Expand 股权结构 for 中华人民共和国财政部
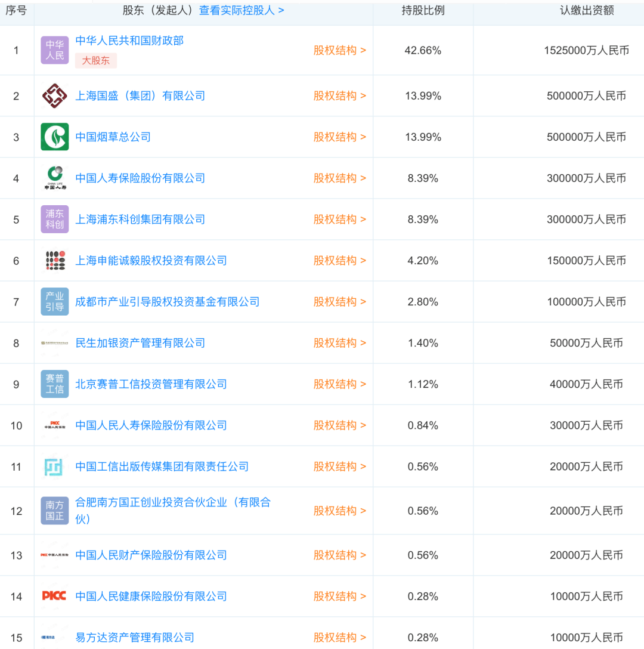This screenshot has height=649, width=644. coord(340,50)
